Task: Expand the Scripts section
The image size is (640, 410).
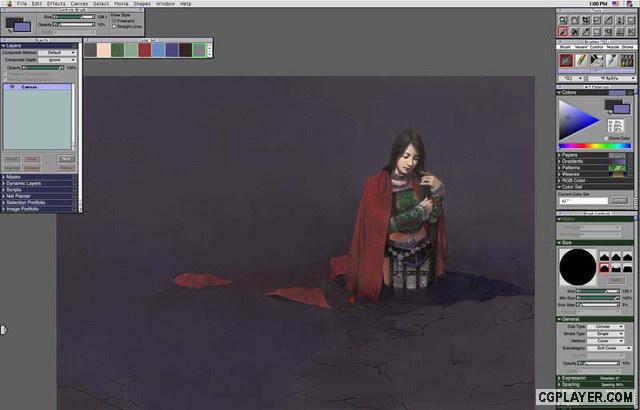Action: click(x=3, y=190)
